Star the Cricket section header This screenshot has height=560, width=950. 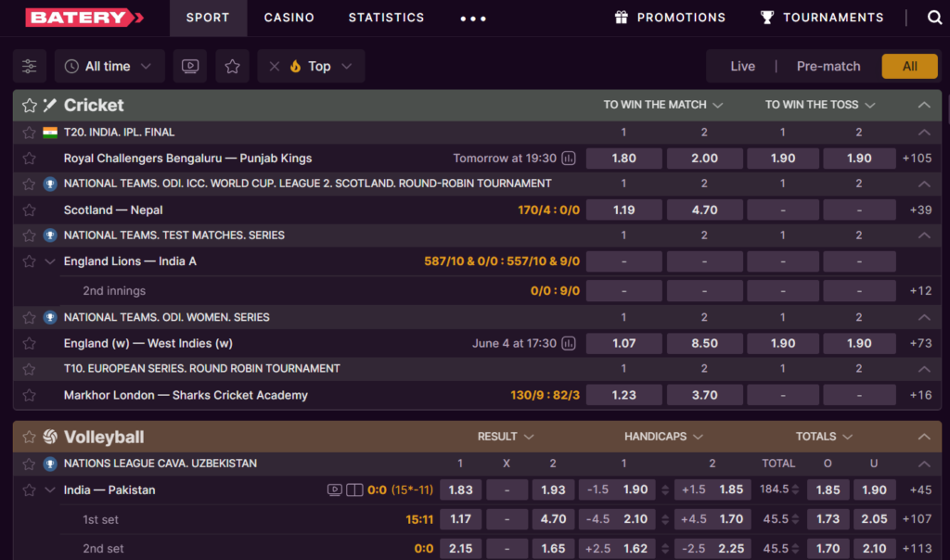[x=28, y=105]
